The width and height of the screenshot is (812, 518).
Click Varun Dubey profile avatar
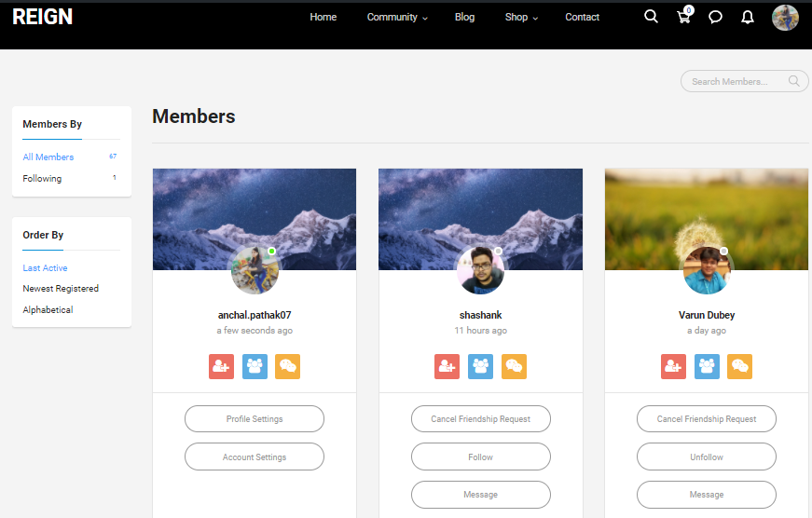click(707, 270)
